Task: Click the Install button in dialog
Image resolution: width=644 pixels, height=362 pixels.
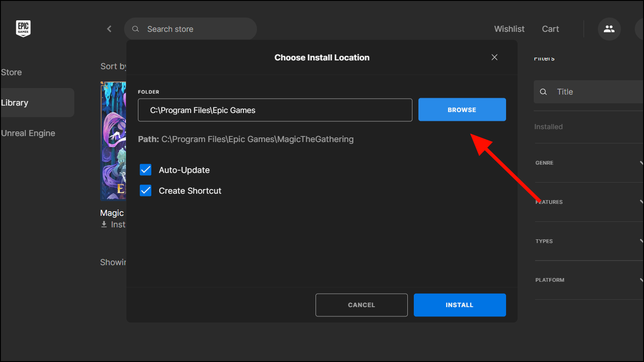Action: [460, 305]
